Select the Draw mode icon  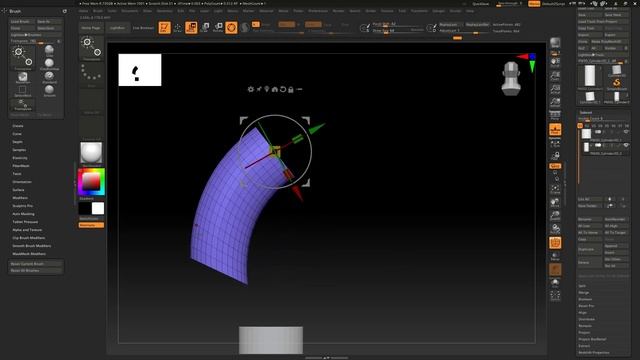[178, 27]
